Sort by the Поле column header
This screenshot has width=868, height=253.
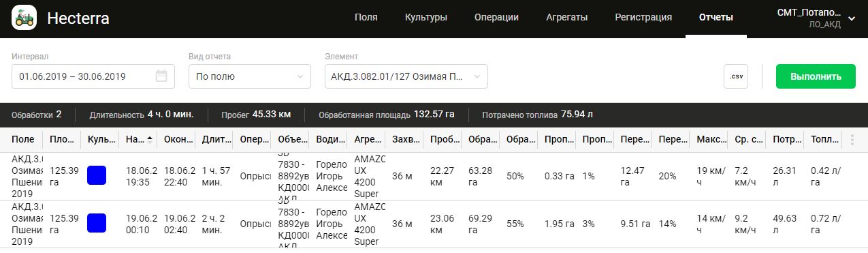23,140
